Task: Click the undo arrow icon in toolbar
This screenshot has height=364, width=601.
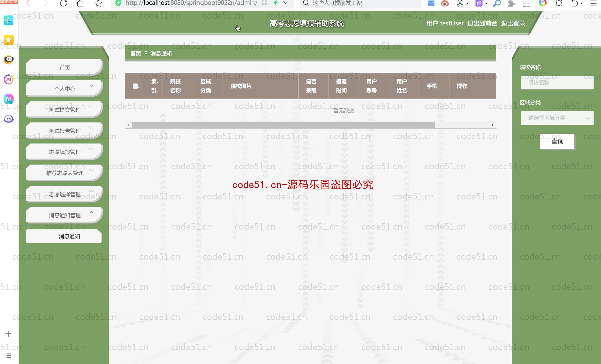Action: [x=574, y=3]
